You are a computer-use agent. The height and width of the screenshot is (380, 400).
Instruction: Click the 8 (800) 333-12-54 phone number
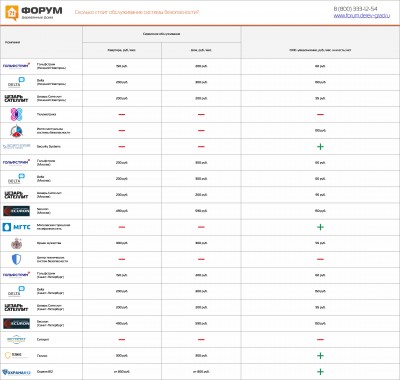click(355, 9)
